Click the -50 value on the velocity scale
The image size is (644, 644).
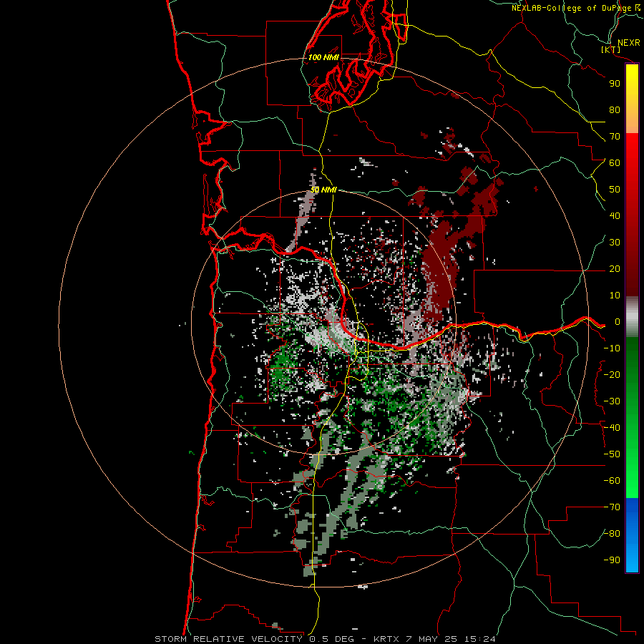612,454
